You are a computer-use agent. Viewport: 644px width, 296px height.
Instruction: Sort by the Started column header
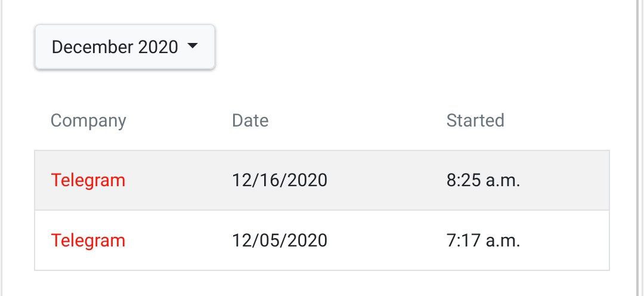(475, 121)
